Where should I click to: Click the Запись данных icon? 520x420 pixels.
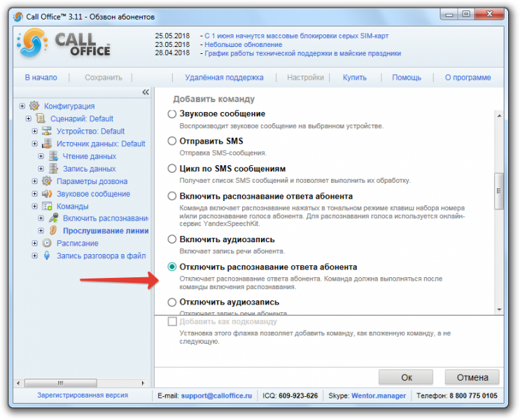(x=53, y=169)
